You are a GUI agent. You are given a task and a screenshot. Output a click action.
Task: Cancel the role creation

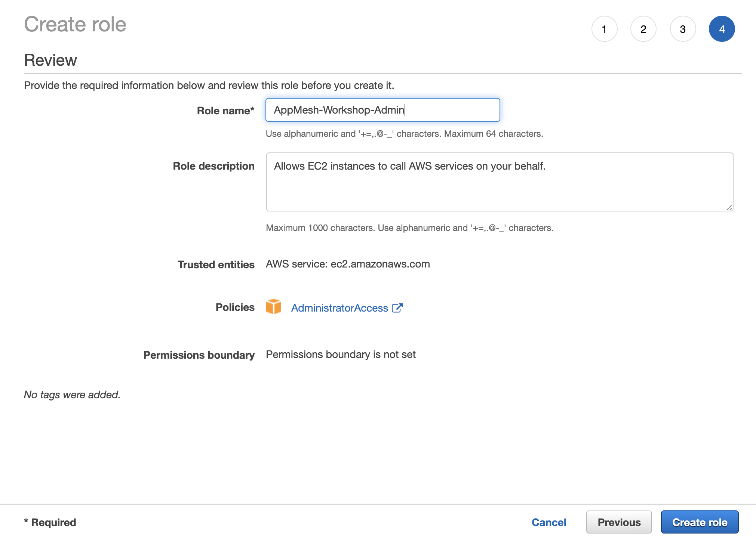tap(549, 522)
